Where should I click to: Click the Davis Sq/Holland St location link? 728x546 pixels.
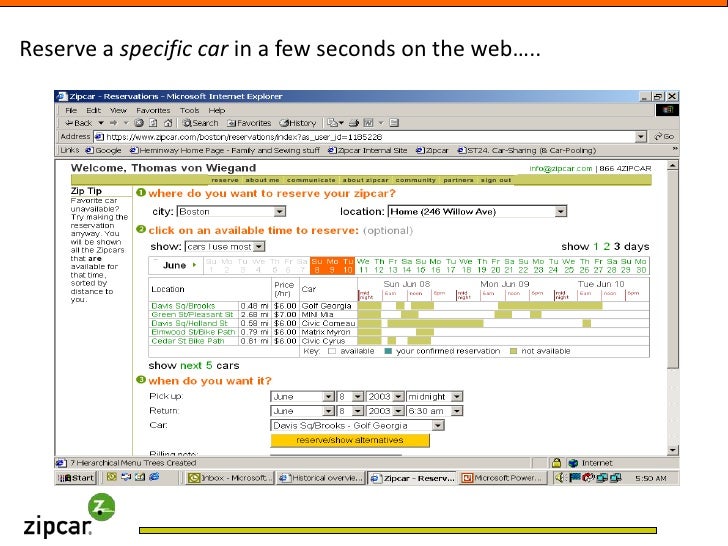click(189, 324)
